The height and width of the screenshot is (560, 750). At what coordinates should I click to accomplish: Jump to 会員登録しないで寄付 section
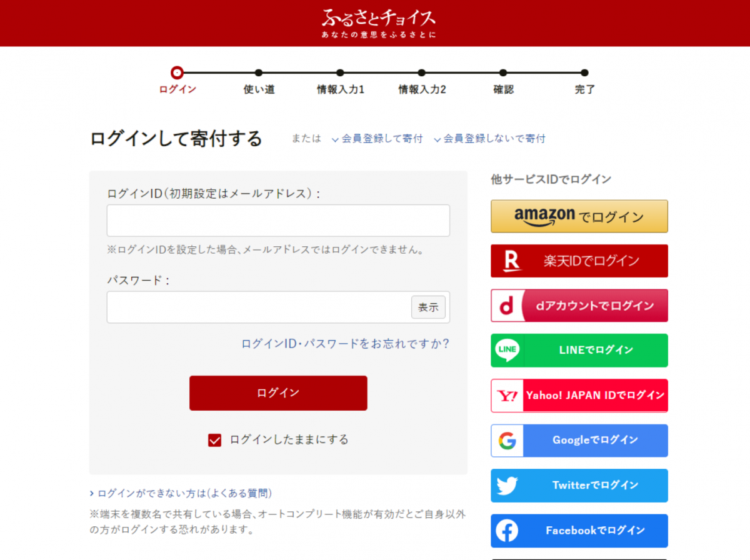point(489,139)
